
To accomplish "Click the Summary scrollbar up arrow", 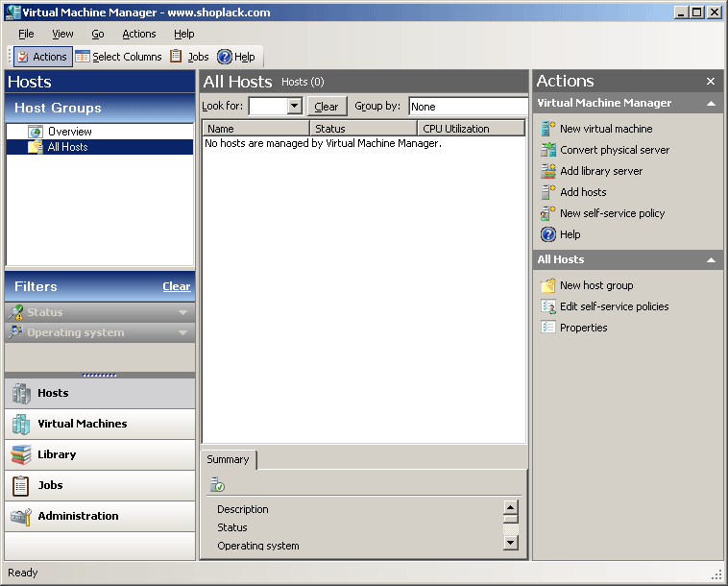I will tap(511, 507).
